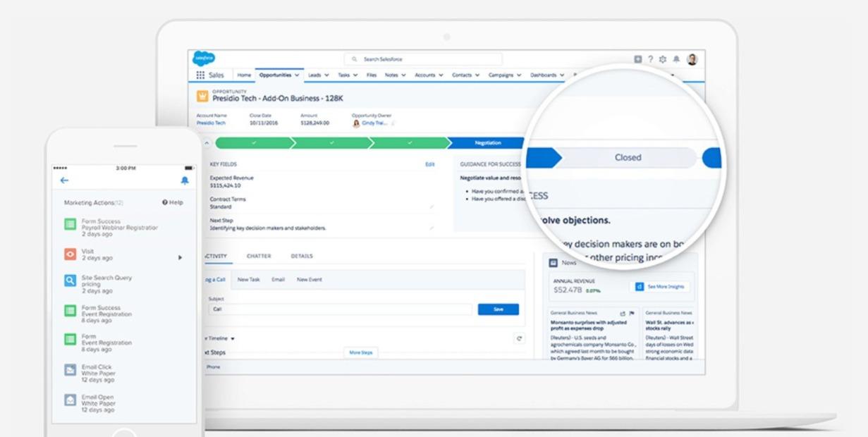Click the Save button
Viewport: 868px width, 437px height.
click(x=498, y=309)
